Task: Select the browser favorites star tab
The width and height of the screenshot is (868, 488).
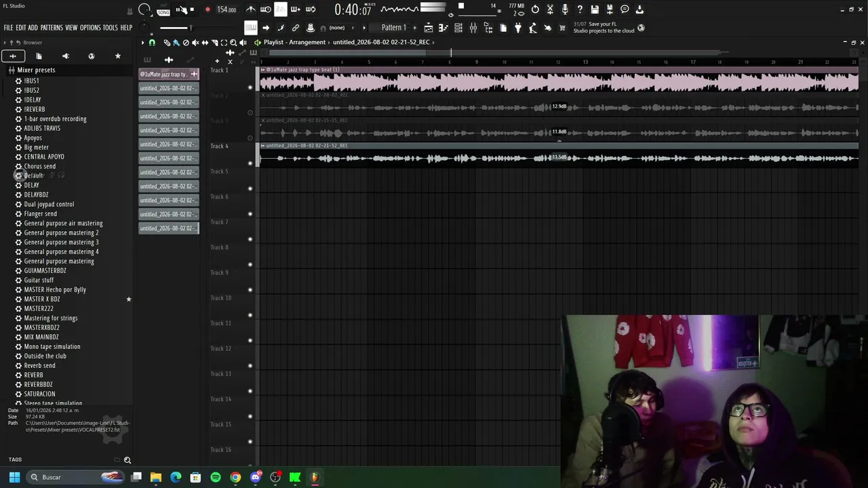Action: 118,56
